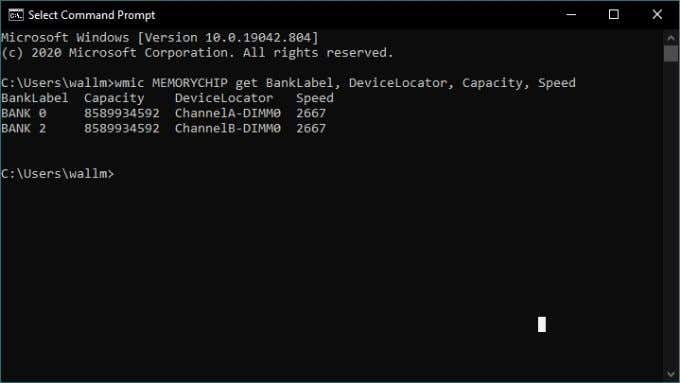Click the Capacity column header text

(x=114, y=98)
